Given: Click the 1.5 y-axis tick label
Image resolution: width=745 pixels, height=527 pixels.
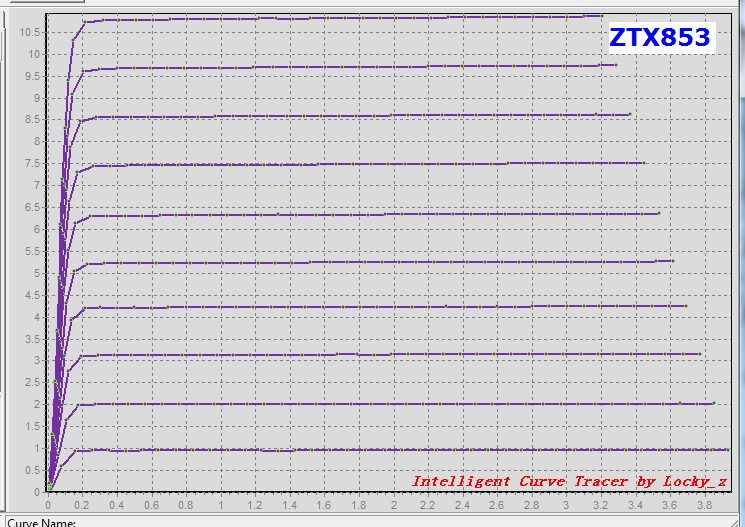Looking at the screenshot, I should (x=33, y=427).
